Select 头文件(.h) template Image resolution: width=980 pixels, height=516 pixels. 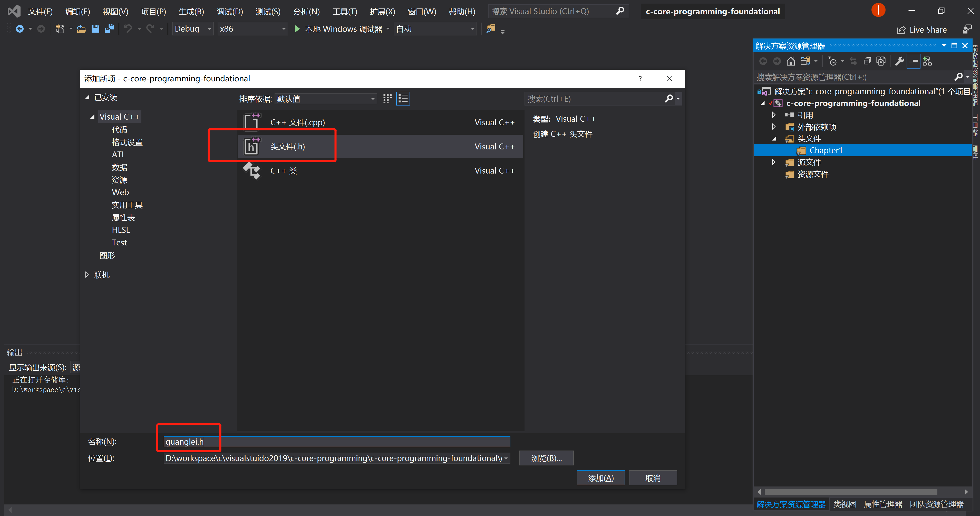pos(380,147)
